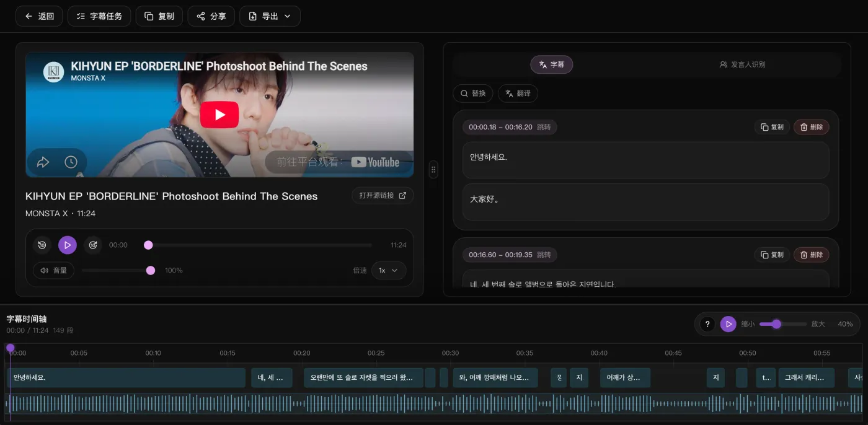Delete the 안녕하세요 subtitle segment
Screen dimensions: 868x425
click(x=812, y=127)
